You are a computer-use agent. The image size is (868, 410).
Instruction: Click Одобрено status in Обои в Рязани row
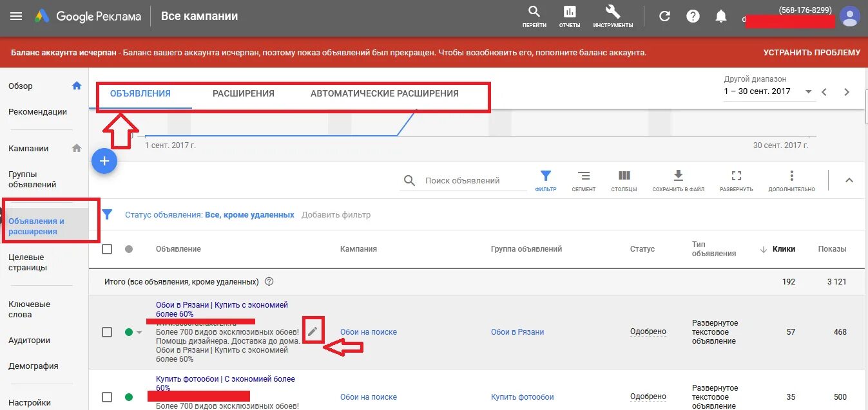tap(648, 332)
